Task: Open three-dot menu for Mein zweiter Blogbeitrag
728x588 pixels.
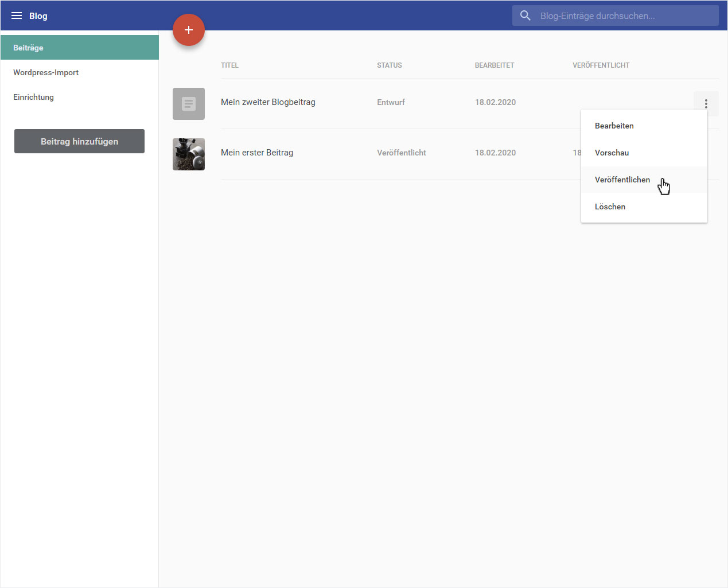Action: click(706, 104)
